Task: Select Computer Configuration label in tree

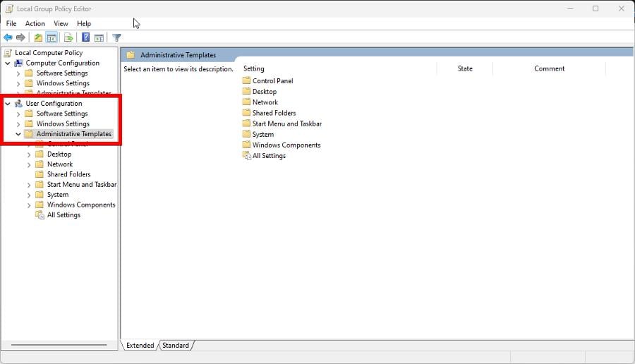Action: point(62,63)
